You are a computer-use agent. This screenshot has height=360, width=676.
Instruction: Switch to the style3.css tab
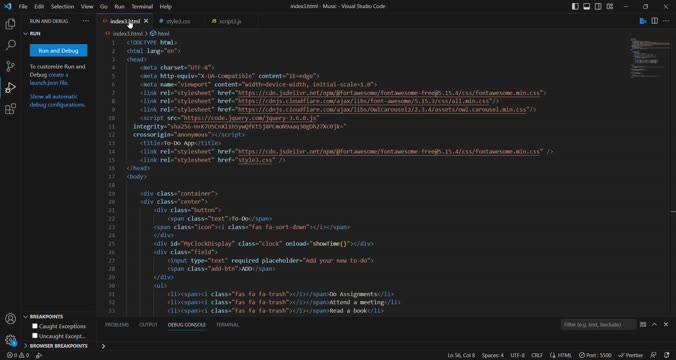(x=178, y=21)
